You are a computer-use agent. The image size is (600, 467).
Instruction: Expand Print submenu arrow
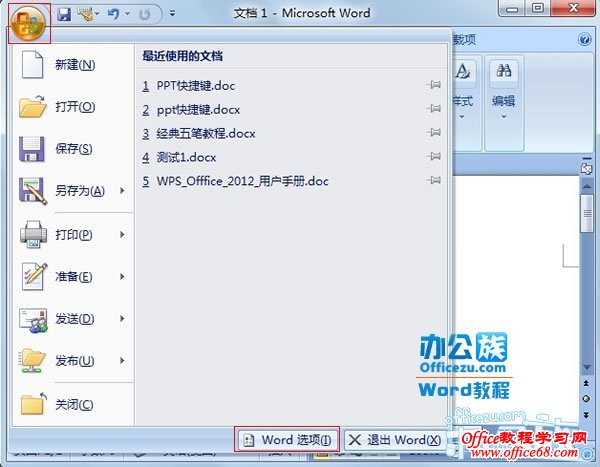point(122,234)
